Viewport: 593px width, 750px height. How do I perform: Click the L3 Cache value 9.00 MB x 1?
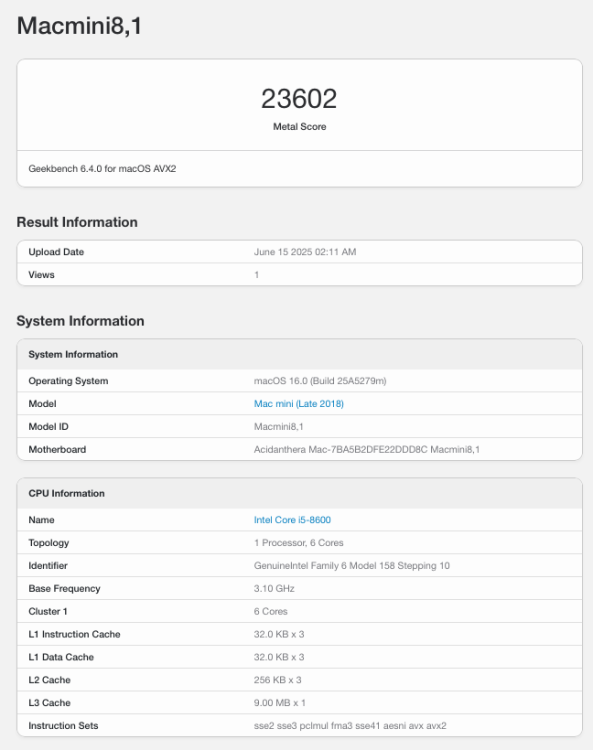[x=280, y=703]
